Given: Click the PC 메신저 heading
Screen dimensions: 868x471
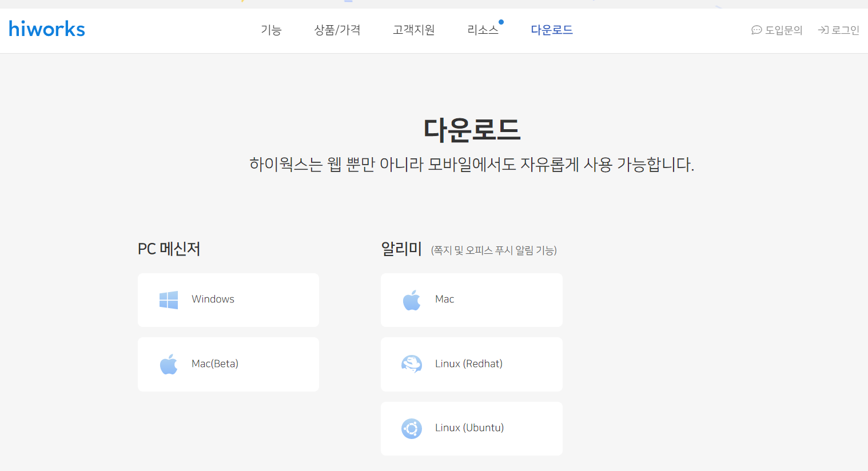Looking at the screenshot, I should (x=169, y=249).
